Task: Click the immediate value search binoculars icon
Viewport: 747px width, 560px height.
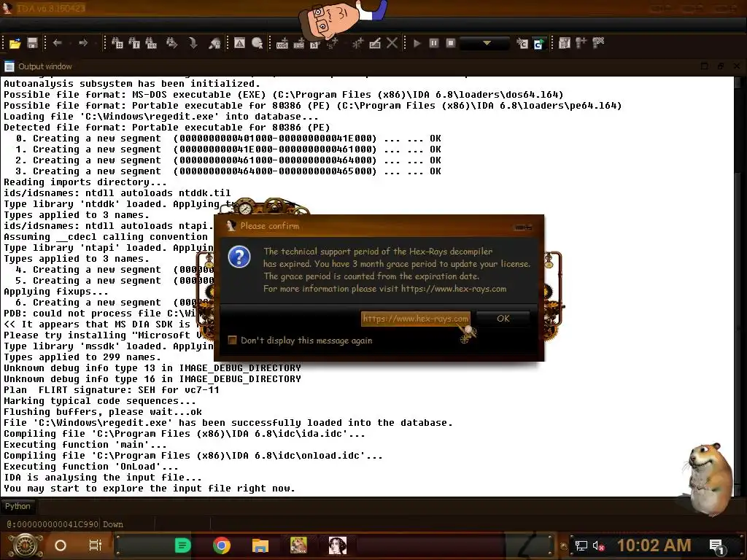Action: tap(117, 43)
